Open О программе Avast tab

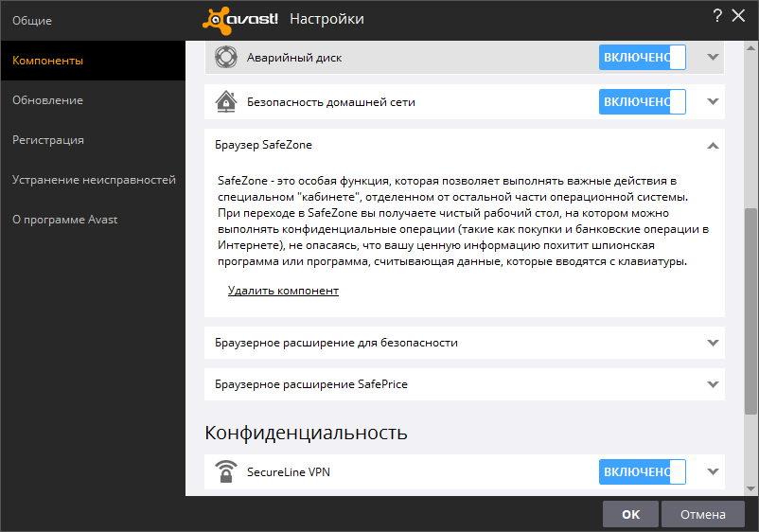93,220
